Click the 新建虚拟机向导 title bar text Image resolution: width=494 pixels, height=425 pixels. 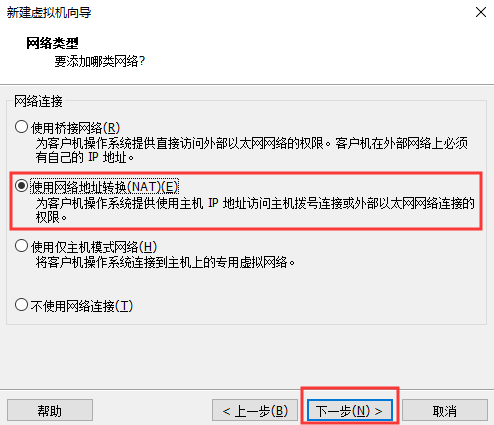[x=49, y=12]
